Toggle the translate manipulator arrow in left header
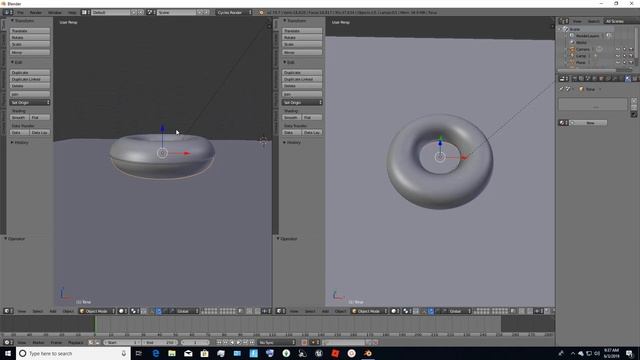 pos(159,311)
